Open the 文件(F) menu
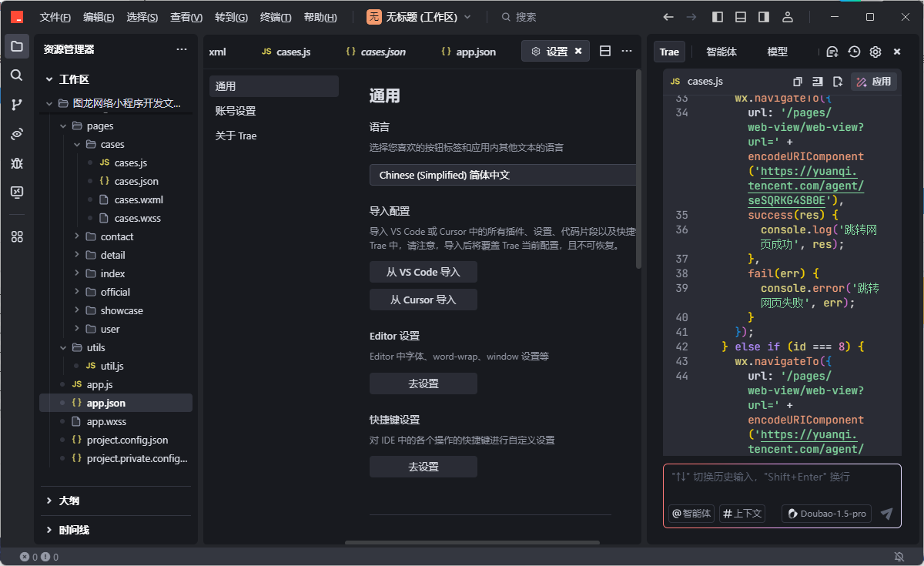 coord(55,17)
